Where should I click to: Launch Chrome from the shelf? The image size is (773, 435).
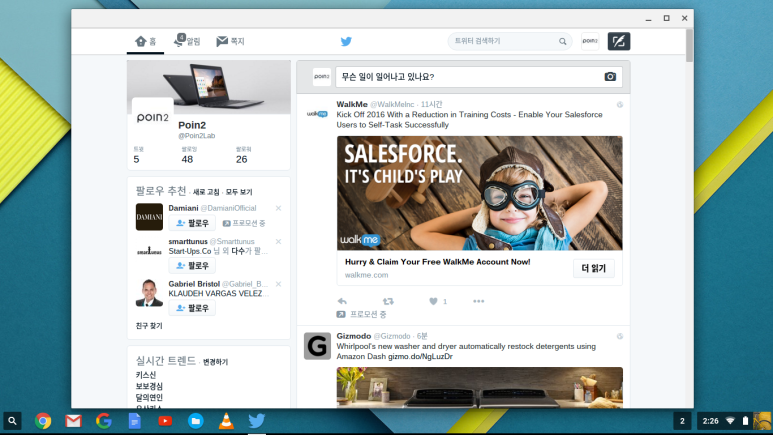pos(43,421)
